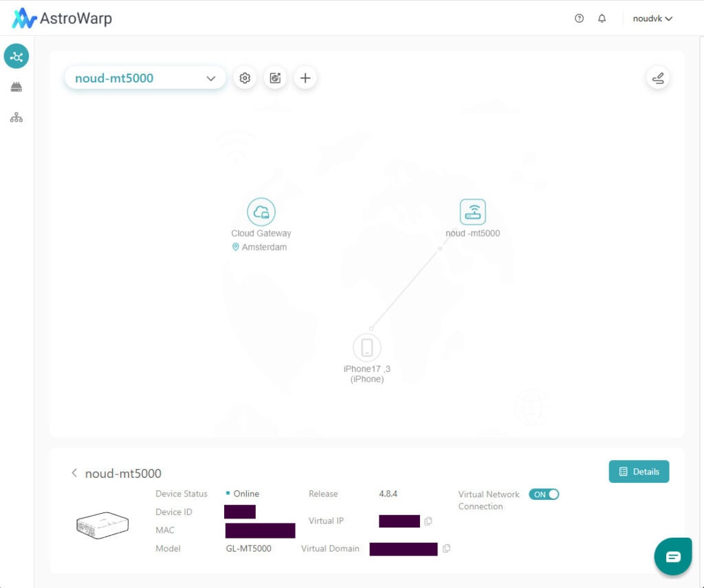Open the hierarchy tree sidebar icon
This screenshot has width=704, height=588.
16,118
